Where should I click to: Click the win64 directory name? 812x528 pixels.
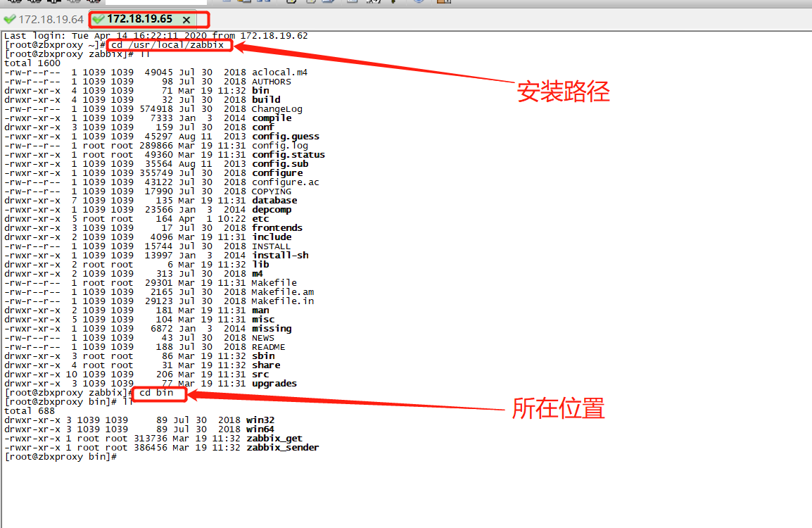(x=260, y=429)
